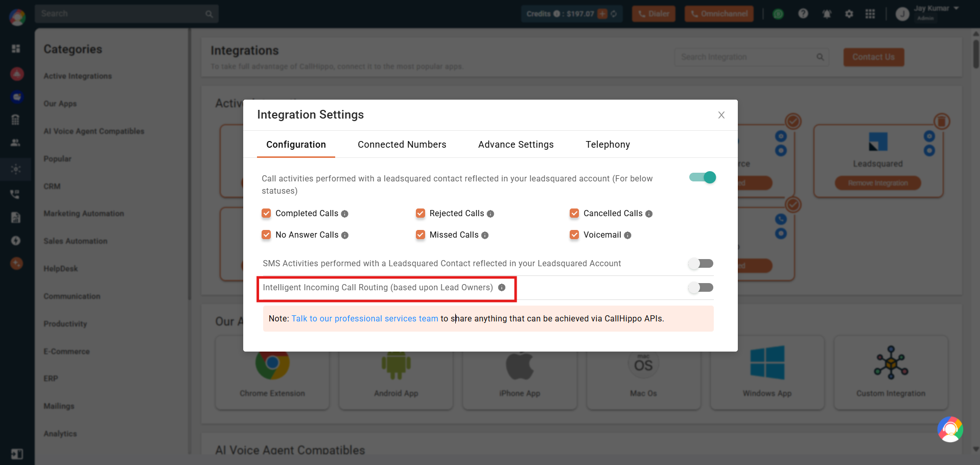Open the notifications bell

[827, 14]
